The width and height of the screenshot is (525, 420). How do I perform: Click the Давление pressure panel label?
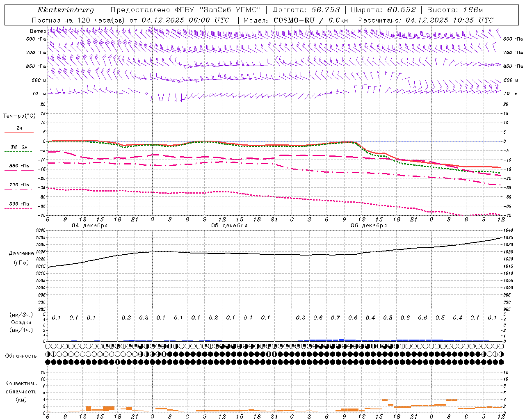pyautogui.click(x=21, y=253)
